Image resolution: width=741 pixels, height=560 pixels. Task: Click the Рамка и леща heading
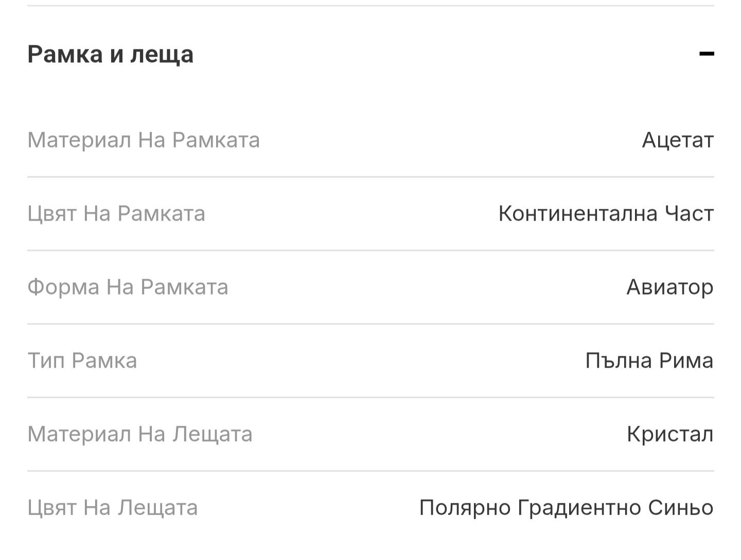[x=111, y=55]
